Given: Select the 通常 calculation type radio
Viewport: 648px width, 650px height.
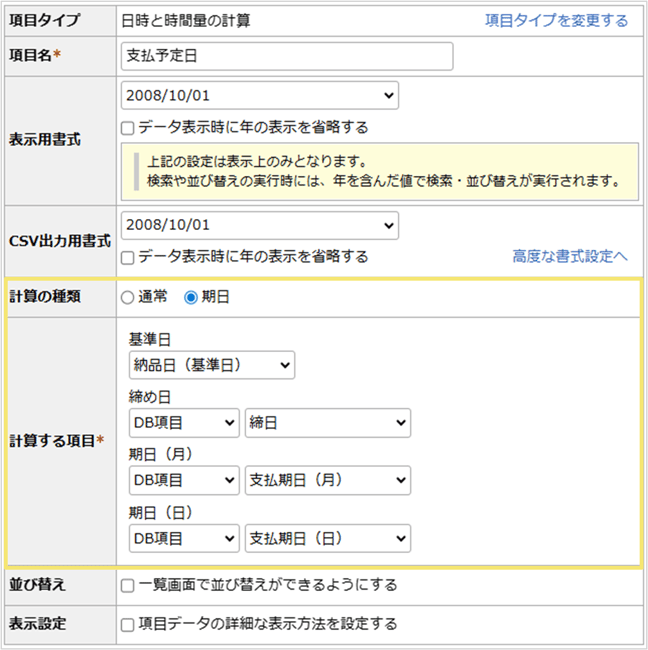Looking at the screenshot, I should tap(127, 298).
